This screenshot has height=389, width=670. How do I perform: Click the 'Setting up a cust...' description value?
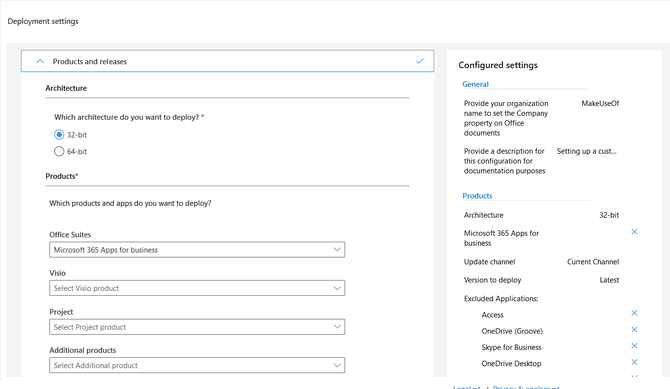(586, 151)
